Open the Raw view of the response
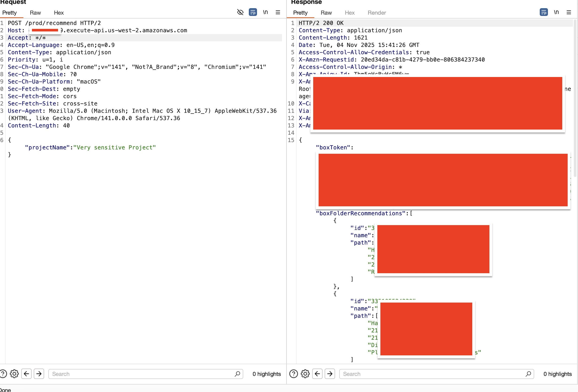578x392 pixels. pyautogui.click(x=326, y=13)
